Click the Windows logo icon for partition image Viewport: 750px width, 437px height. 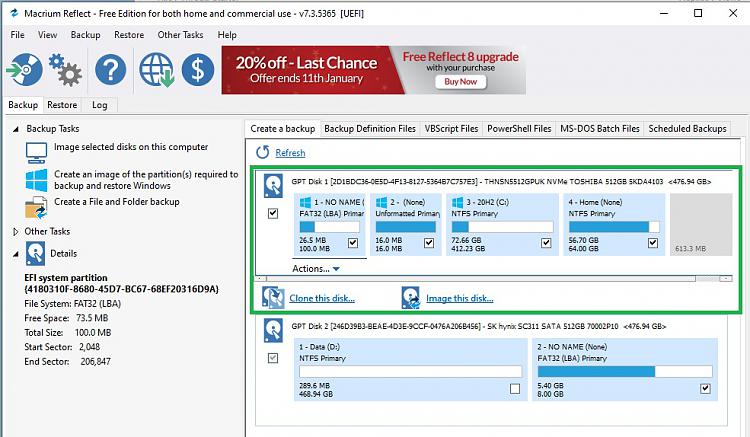point(36,180)
